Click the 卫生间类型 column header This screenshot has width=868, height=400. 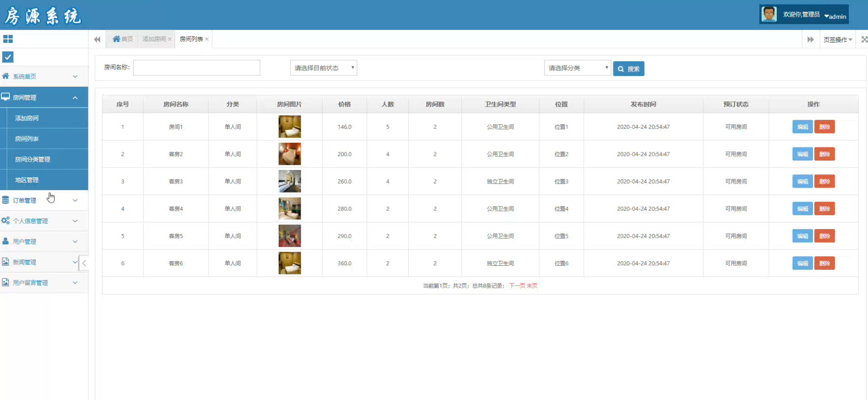500,104
